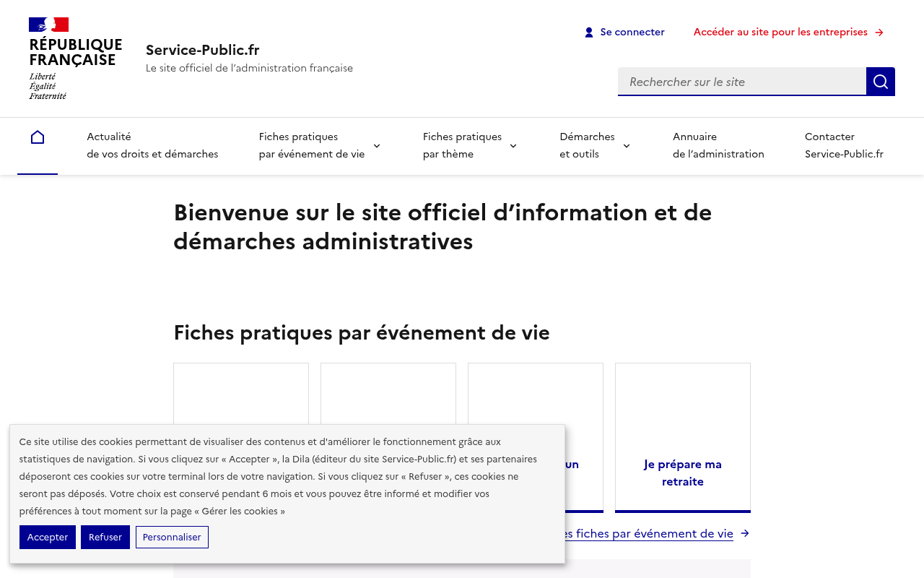Open Je prépare ma retraite card
This screenshot has width=924, height=578.
pos(683,438)
